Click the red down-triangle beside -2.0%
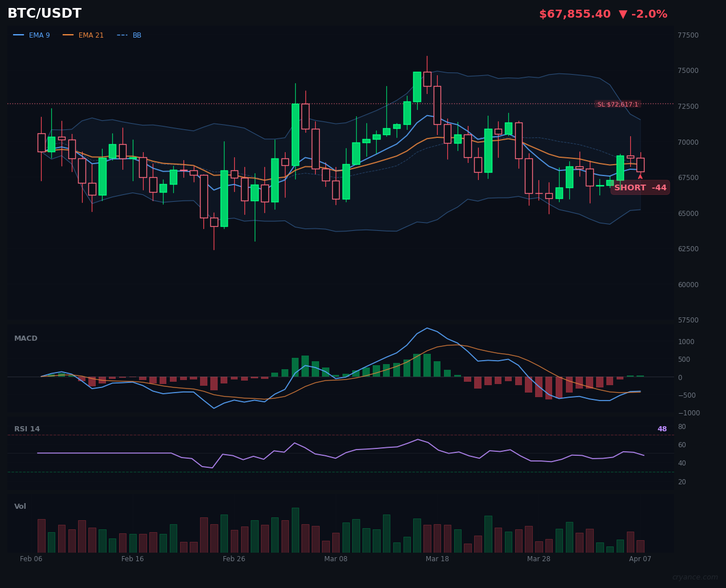726x588 pixels. pos(623,14)
